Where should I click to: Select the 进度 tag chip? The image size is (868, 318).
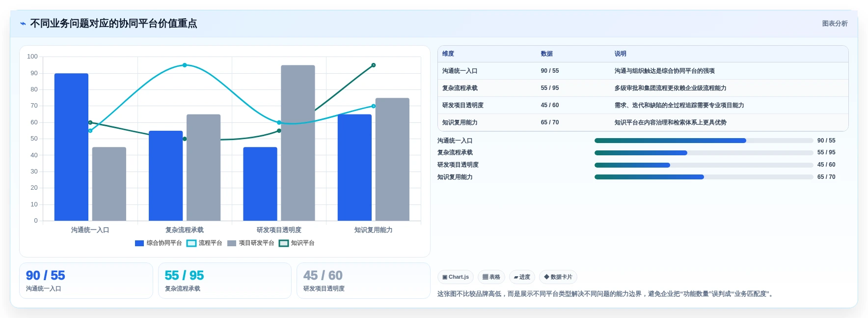click(521, 277)
